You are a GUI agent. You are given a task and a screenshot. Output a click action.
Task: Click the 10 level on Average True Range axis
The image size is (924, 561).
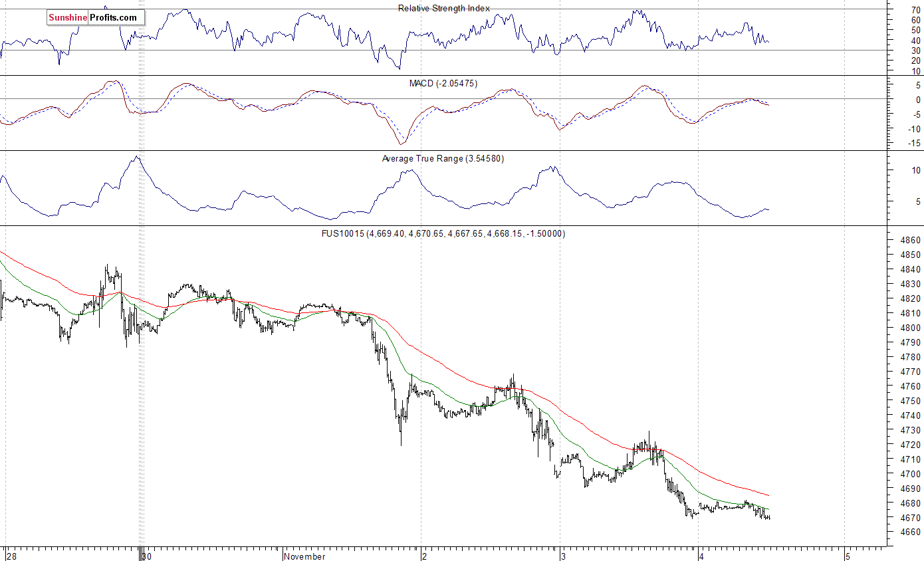tap(915, 171)
